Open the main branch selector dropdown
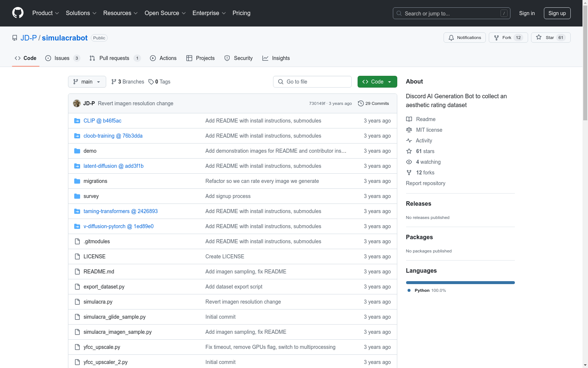Viewport: 588px width, 368px height. click(87, 82)
